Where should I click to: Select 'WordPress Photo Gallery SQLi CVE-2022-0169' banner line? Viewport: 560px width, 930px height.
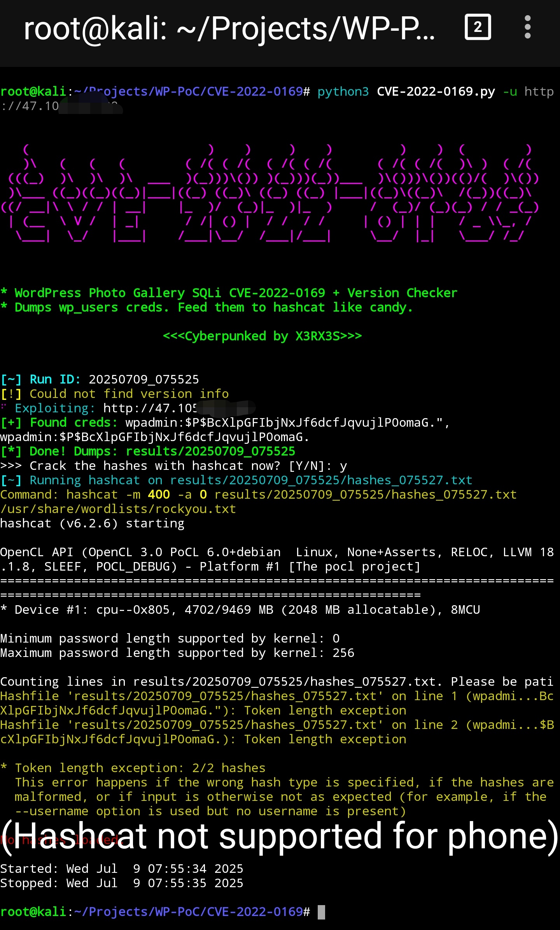(x=229, y=293)
